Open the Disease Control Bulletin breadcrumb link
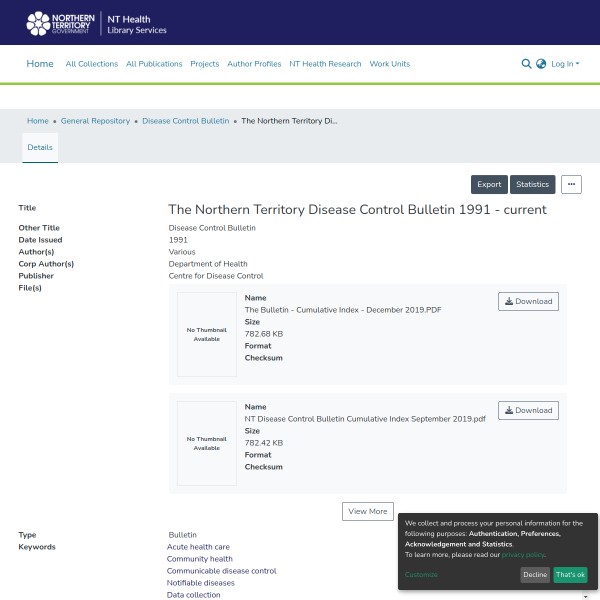This screenshot has height=600, width=600. click(185, 121)
